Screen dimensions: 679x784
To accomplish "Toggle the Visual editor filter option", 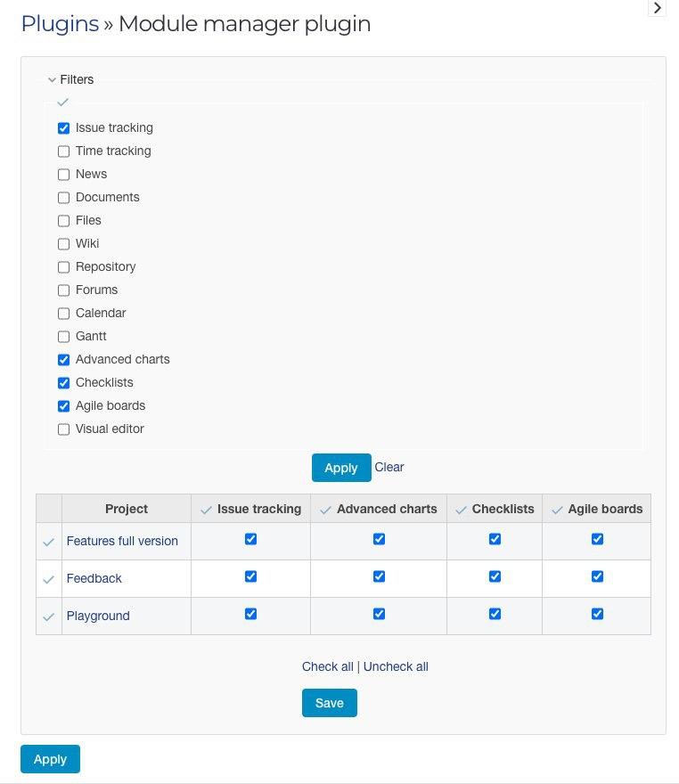I will pyautogui.click(x=63, y=429).
